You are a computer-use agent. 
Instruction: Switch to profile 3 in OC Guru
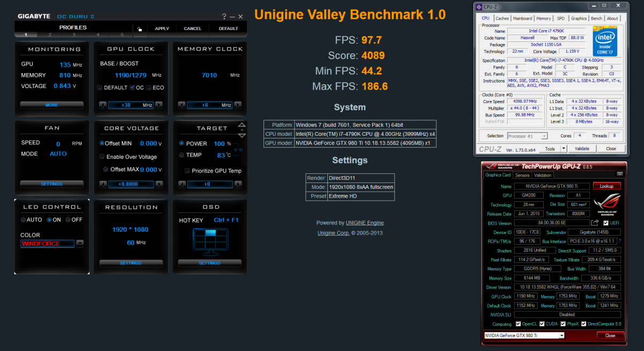coord(74,35)
